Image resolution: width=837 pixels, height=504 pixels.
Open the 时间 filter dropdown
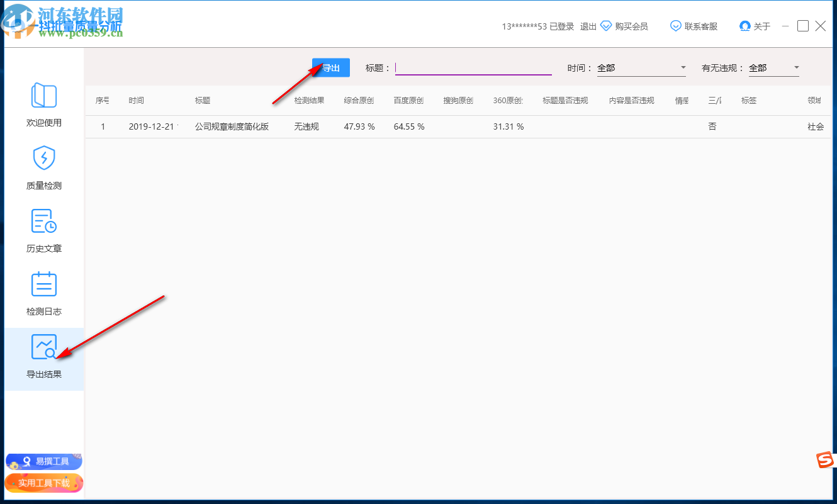tap(641, 67)
